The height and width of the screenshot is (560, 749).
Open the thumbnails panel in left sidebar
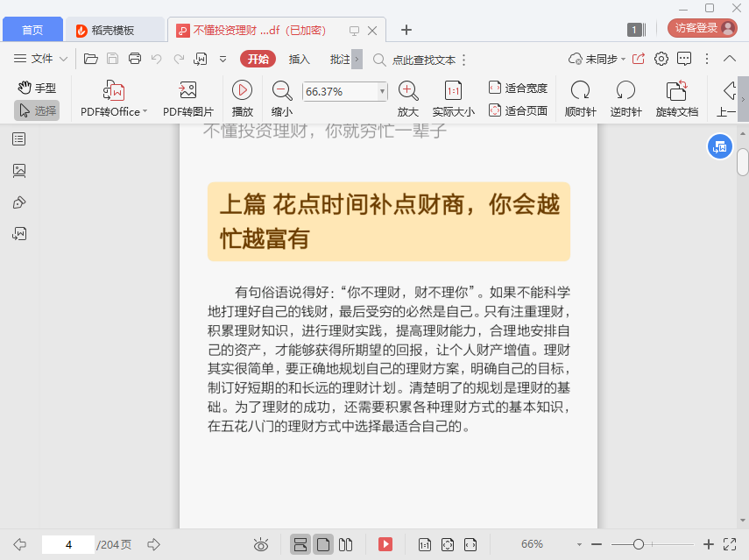[x=19, y=170]
